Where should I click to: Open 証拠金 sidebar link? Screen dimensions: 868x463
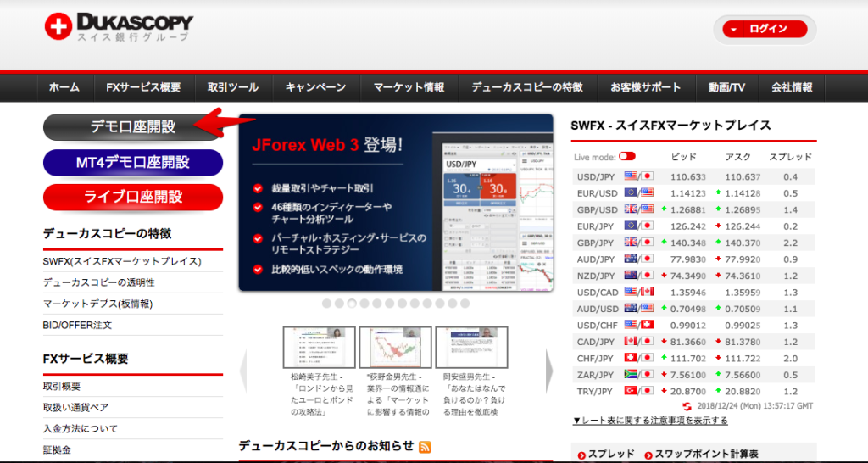pyautogui.click(x=57, y=449)
